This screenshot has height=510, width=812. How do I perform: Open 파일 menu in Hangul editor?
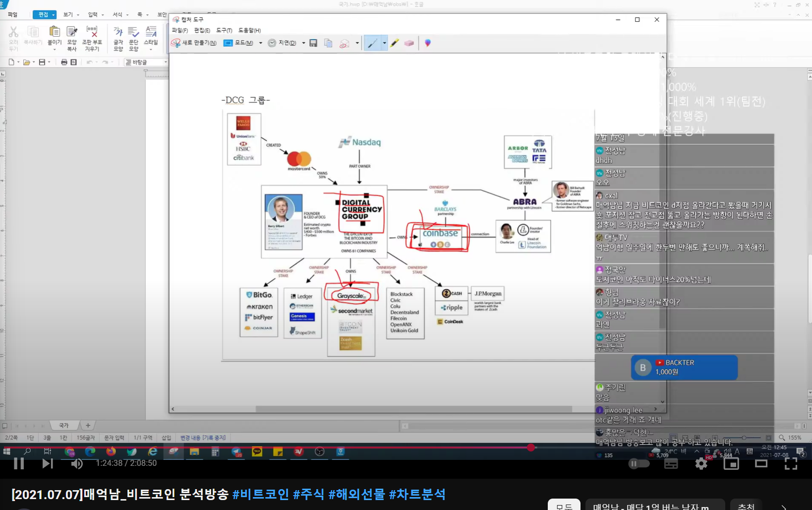pyautogui.click(x=12, y=14)
